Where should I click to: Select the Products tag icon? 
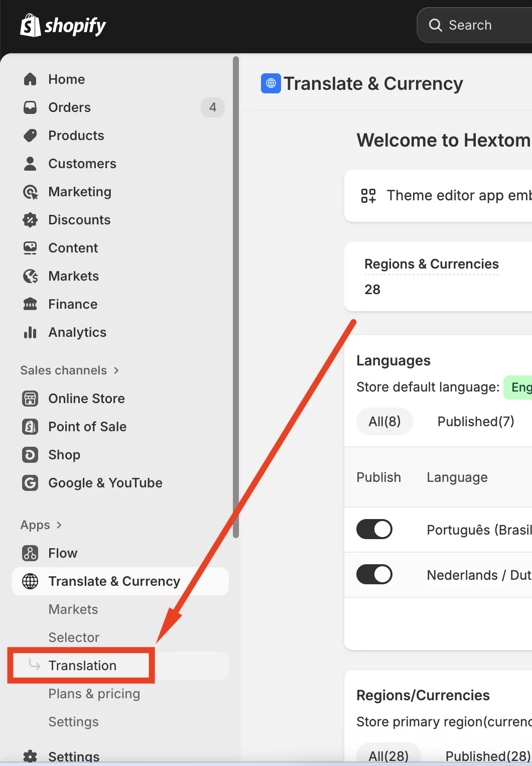tap(30, 136)
